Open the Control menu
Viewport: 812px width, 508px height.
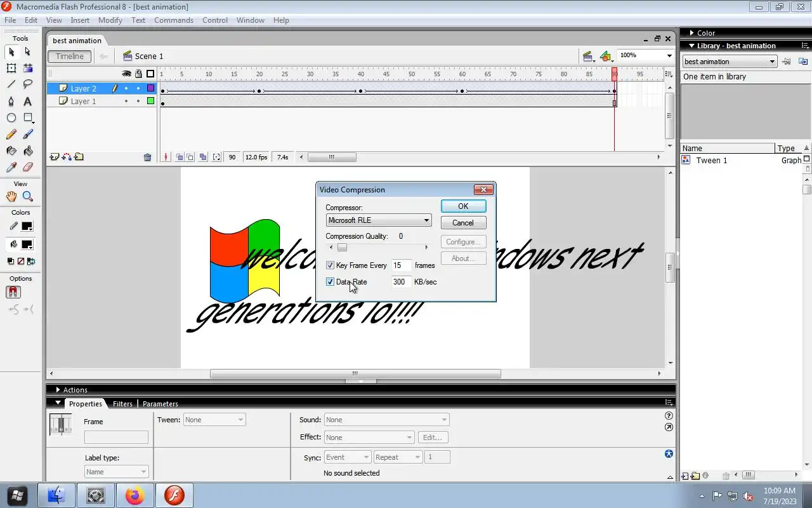click(215, 20)
